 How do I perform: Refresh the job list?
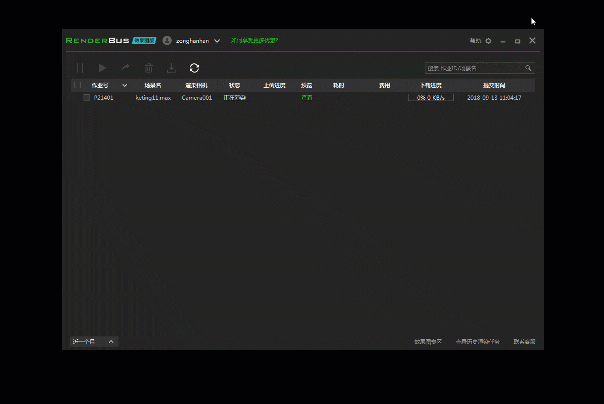(x=194, y=68)
